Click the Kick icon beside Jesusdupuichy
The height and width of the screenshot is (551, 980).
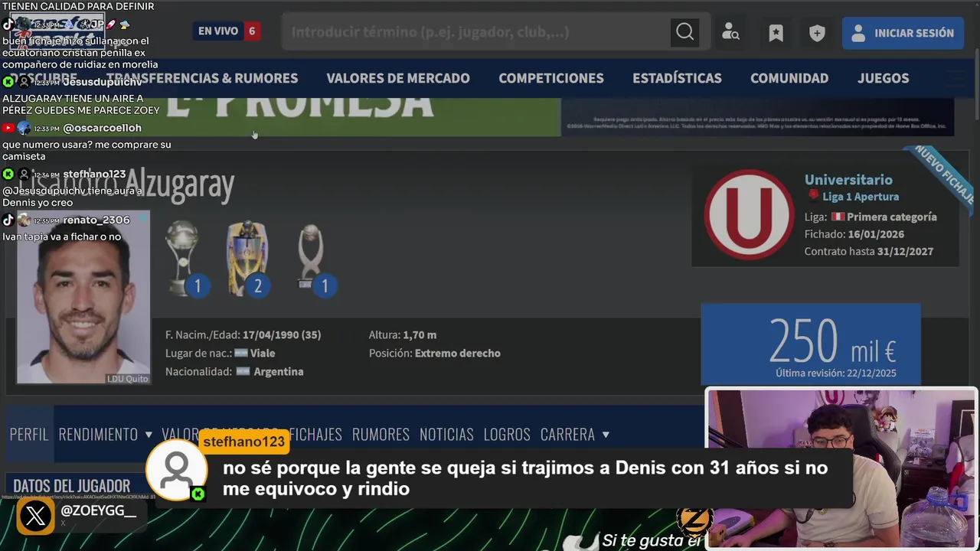point(8,82)
